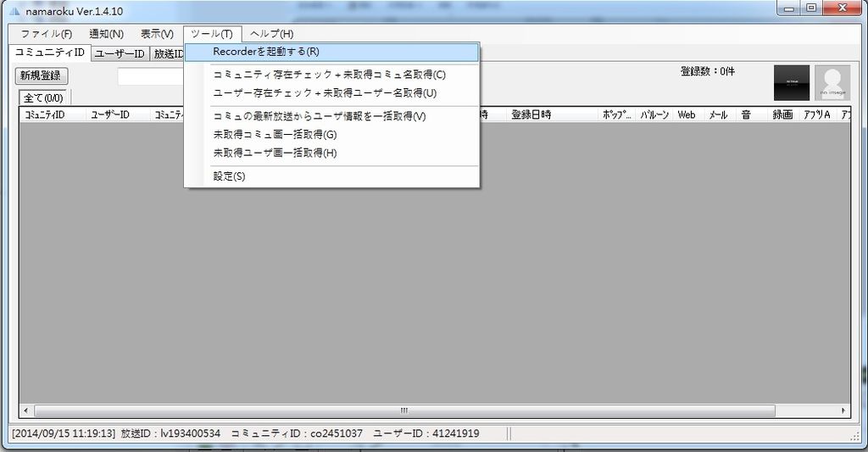868x452 pixels.
Task: Click the horizontal scrollbar left arrow
Action: [25, 411]
